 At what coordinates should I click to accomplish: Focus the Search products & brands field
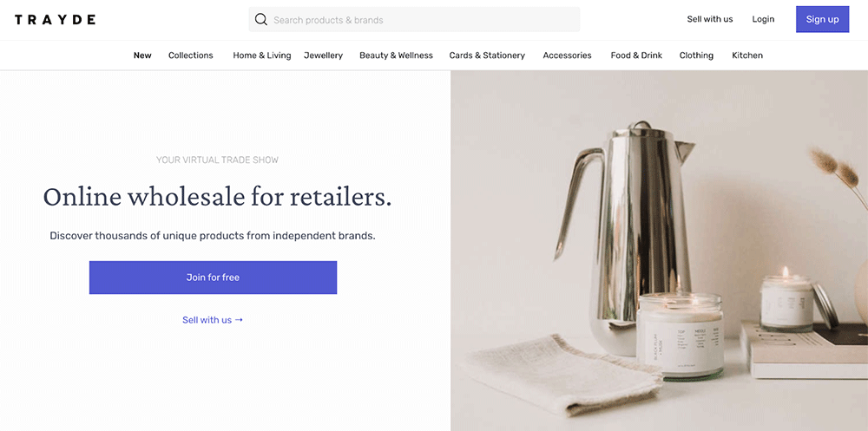click(x=417, y=19)
